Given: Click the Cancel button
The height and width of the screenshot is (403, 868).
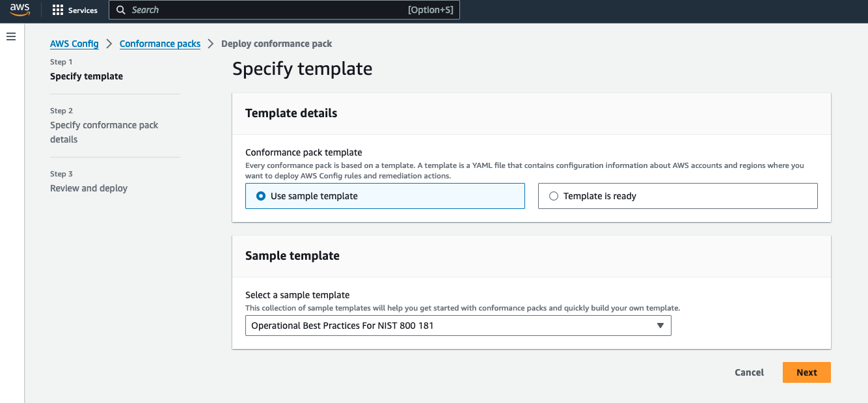Looking at the screenshot, I should click(x=749, y=372).
